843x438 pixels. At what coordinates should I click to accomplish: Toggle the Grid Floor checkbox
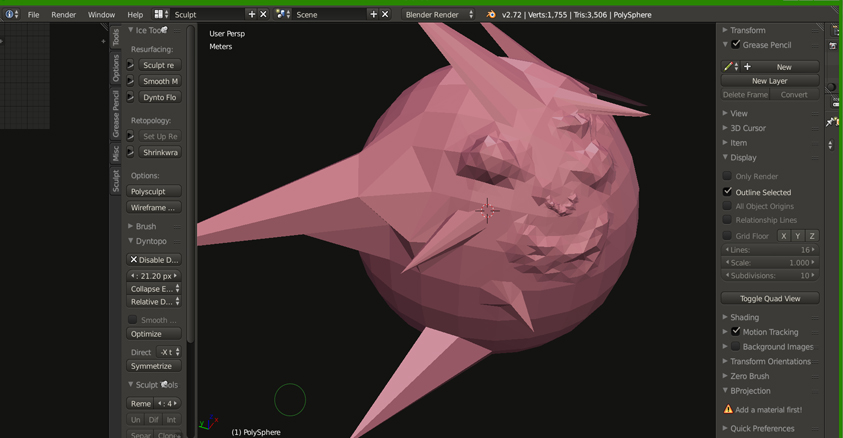[x=727, y=235]
